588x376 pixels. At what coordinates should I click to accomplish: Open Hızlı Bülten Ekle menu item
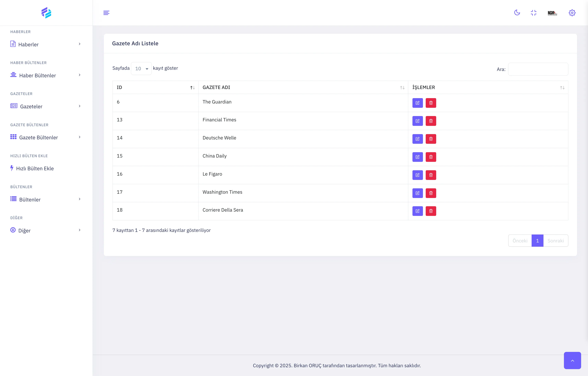click(x=35, y=168)
